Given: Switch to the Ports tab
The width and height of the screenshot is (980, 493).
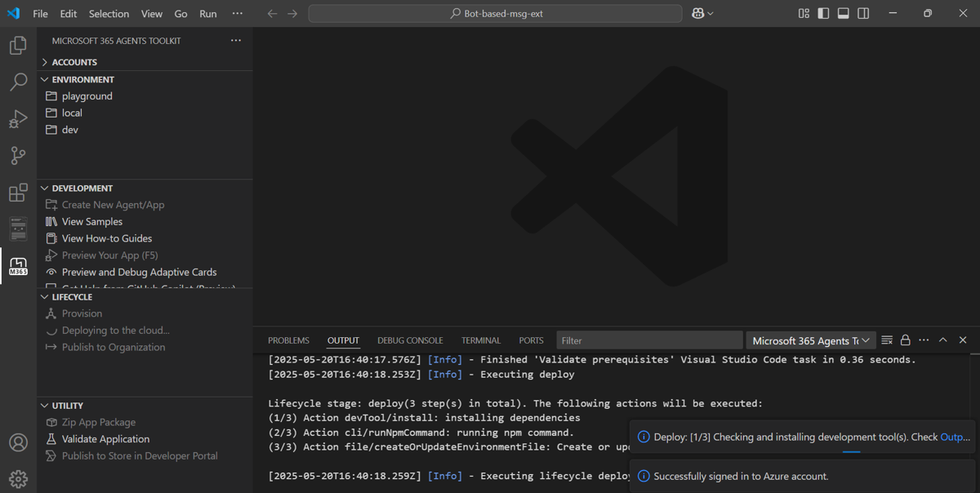Looking at the screenshot, I should (x=531, y=340).
